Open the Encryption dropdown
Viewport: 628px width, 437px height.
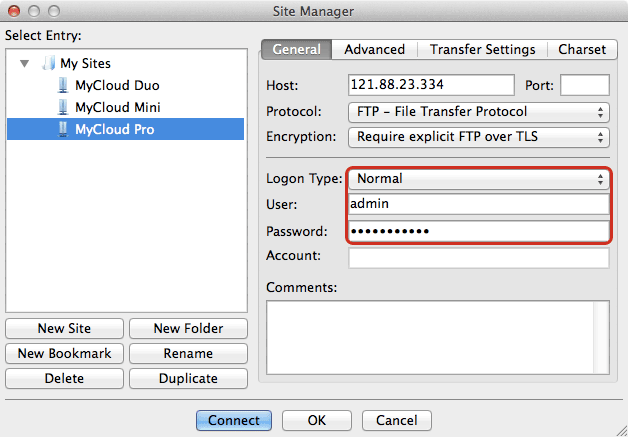point(478,137)
